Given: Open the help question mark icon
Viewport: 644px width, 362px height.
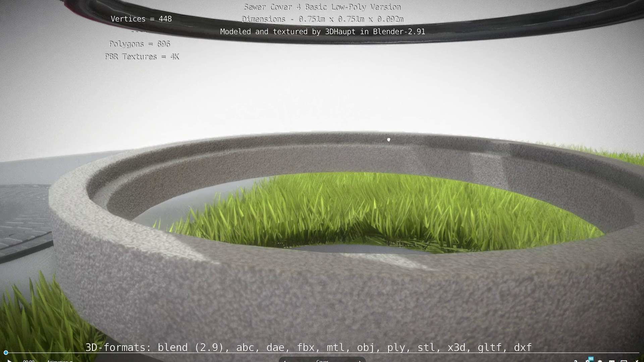Looking at the screenshot, I should click(x=576, y=361).
